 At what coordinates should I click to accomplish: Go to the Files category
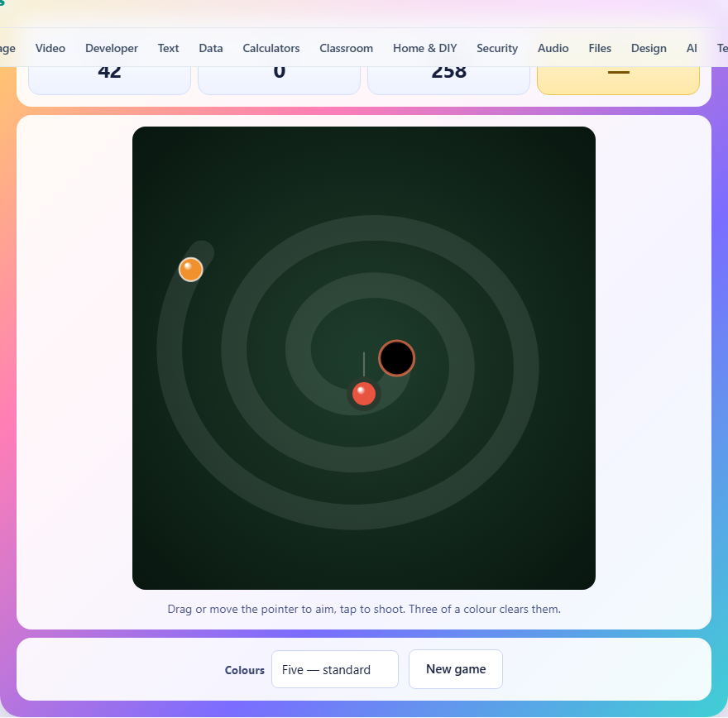point(600,48)
